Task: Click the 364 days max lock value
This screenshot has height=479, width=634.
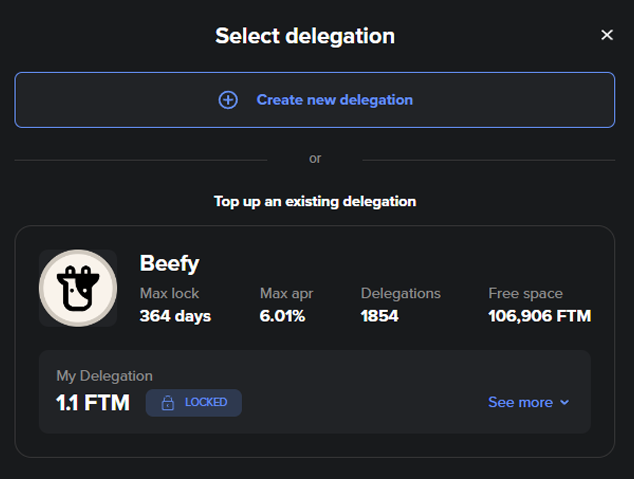Action: click(175, 316)
